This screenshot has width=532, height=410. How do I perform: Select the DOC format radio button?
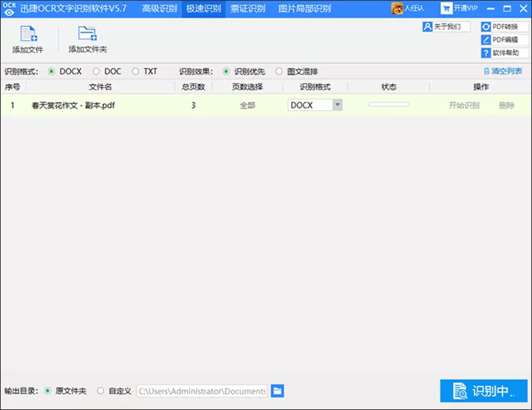tap(96, 71)
